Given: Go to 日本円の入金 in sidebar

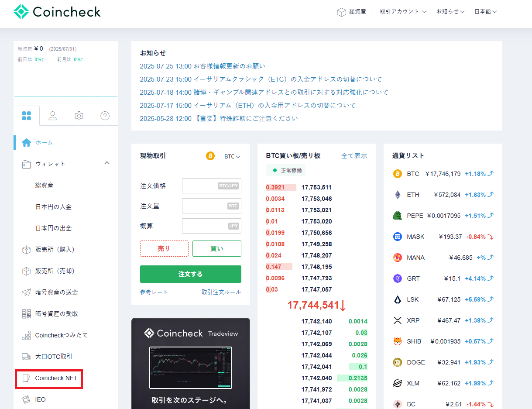Looking at the screenshot, I should (53, 206).
